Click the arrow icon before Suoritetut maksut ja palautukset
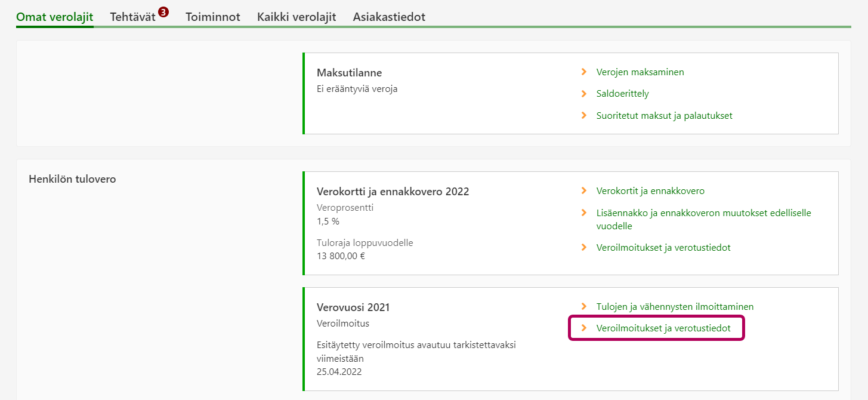This screenshot has height=400, width=868. click(584, 116)
